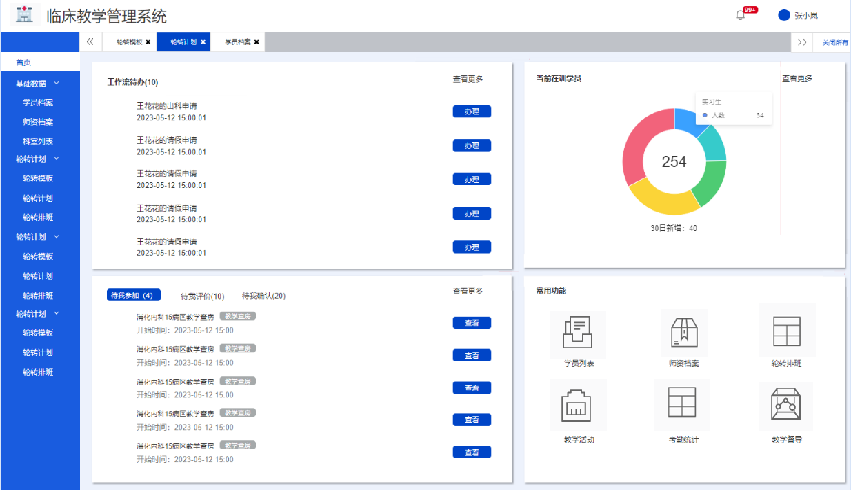The height and width of the screenshot is (490, 851).
Task: Open 教学督导 quick function icon
Action: click(787, 405)
